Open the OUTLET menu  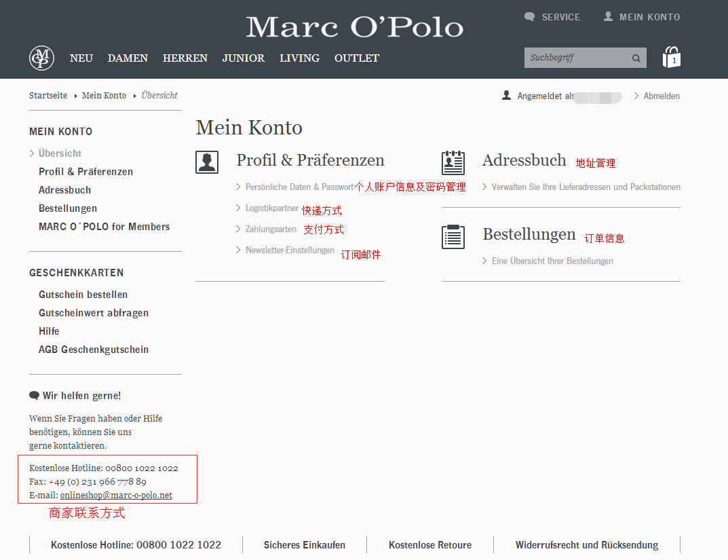(356, 58)
